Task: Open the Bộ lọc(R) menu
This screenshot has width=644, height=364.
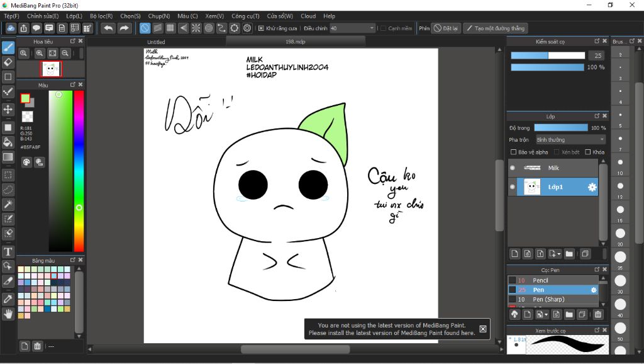Action: pos(101,16)
